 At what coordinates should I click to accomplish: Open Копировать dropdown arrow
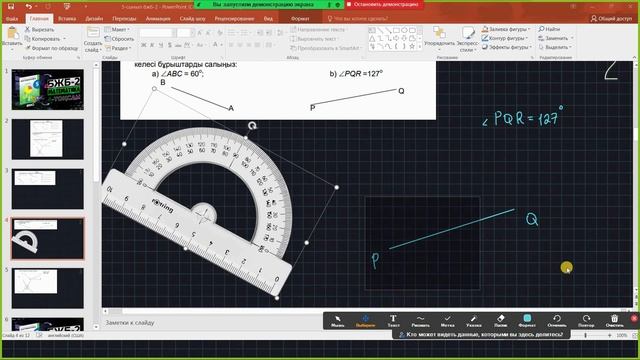(x=64, y=39)
